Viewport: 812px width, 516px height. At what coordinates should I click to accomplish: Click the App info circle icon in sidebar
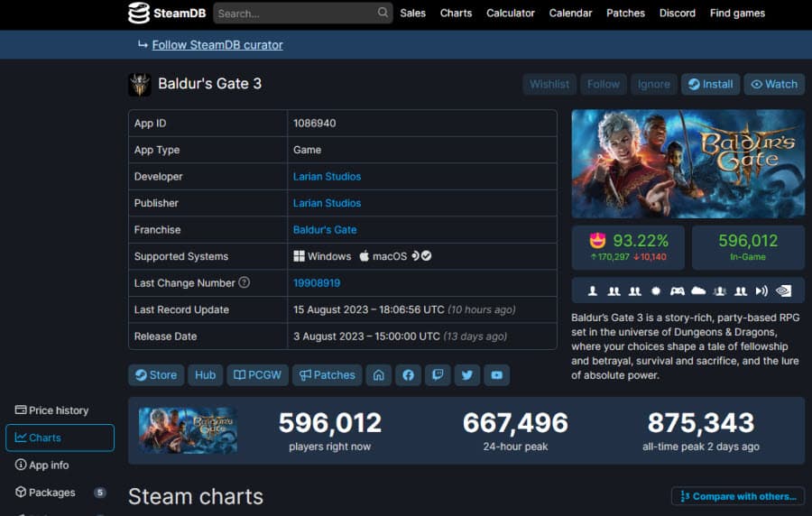pyautogui.click(x=21, y=465)
